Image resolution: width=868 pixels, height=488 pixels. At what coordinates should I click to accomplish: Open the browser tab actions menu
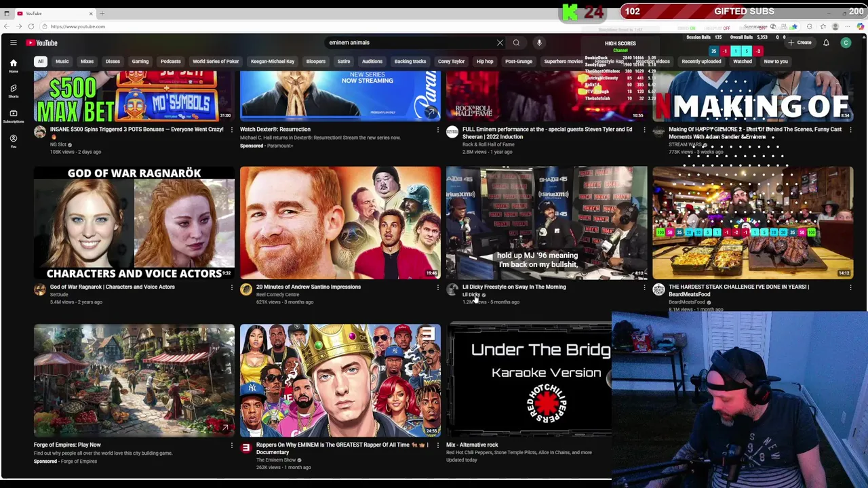point(6,14)
